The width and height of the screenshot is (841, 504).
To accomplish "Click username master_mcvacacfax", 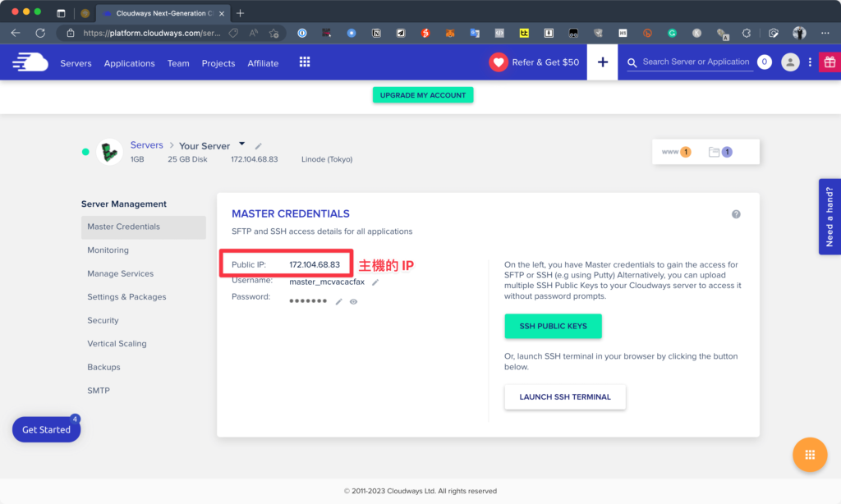I will point(327,282).
